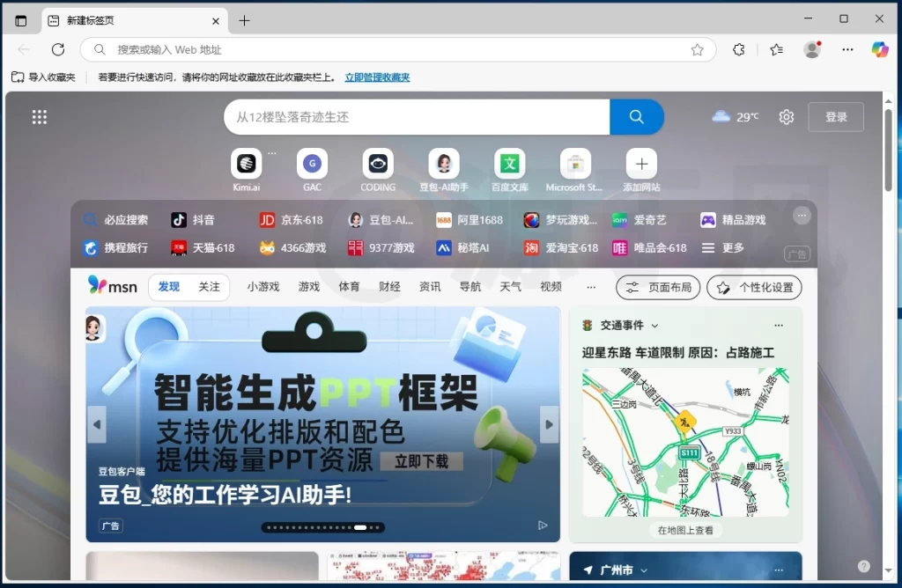Open the Kimi.ai shortcut tile
The image size is (902, 588).
[x=247, y=164]
